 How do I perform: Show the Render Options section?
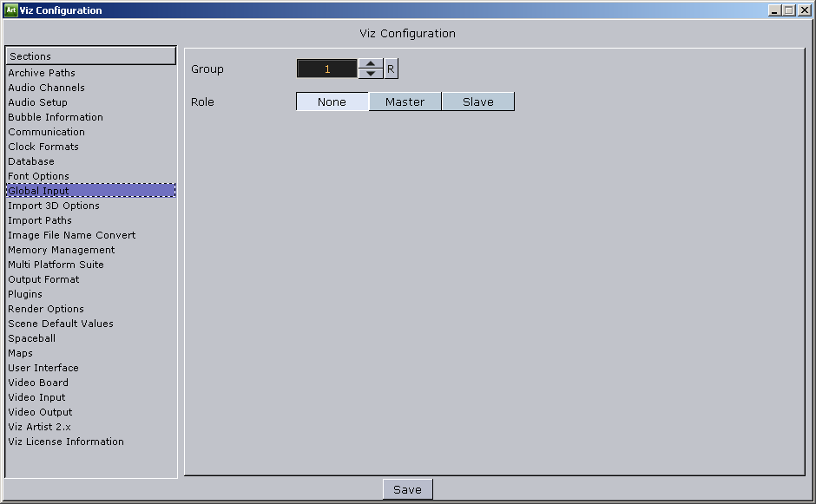[x=46, y=309]
